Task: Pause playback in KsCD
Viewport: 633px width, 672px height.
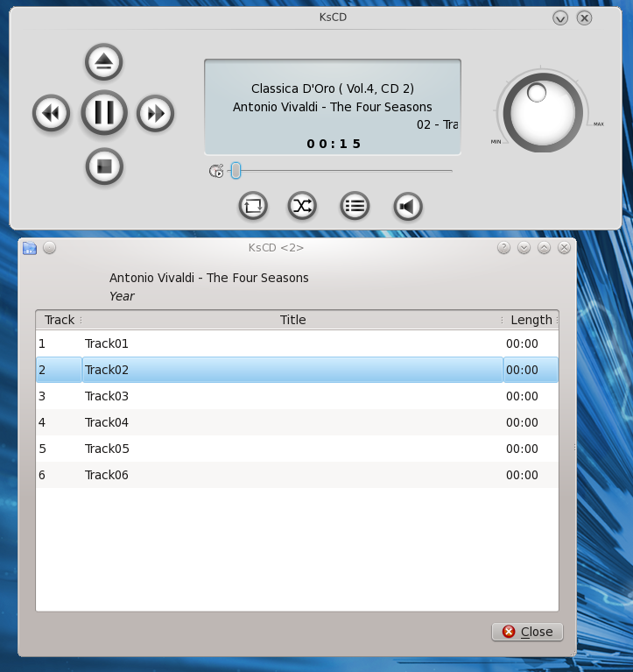Action: [x=104, y=113]
